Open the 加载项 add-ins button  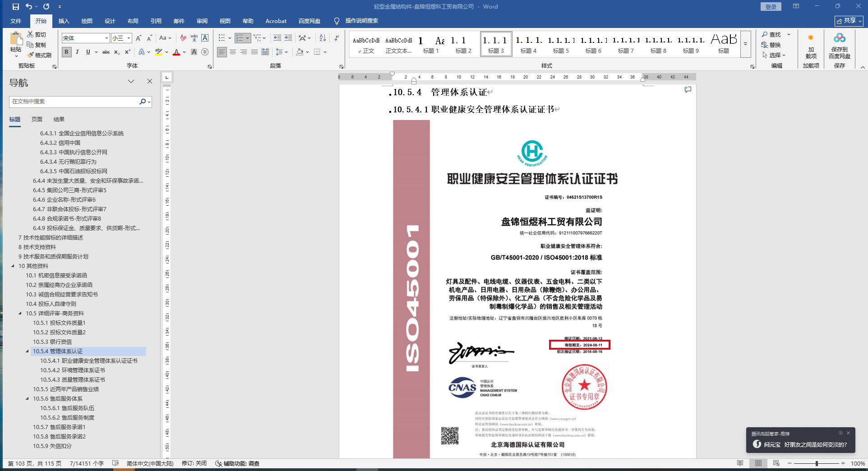coord(811,45)
